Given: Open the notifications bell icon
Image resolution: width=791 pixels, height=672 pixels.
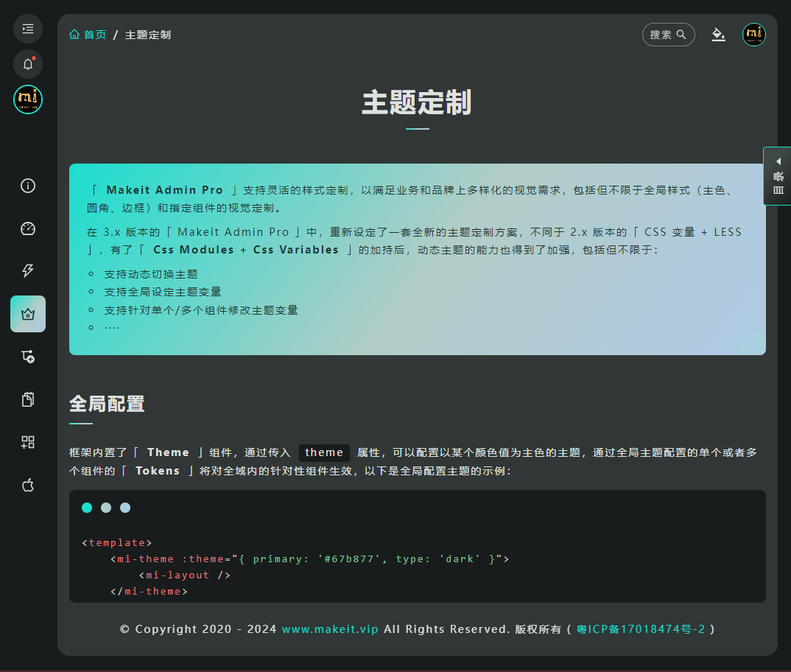Looking at the screenshot, I should (28, 64).
